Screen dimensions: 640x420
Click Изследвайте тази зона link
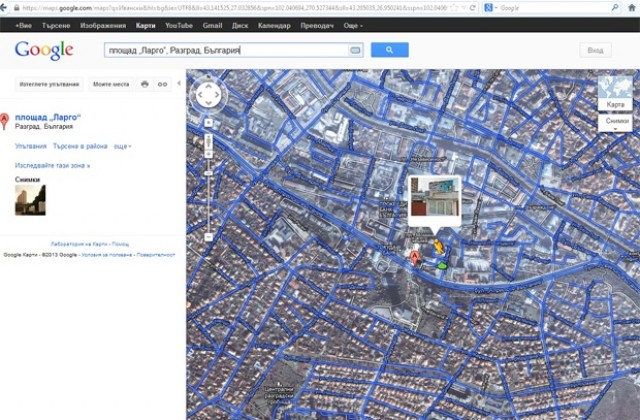(x=52, y=165)
